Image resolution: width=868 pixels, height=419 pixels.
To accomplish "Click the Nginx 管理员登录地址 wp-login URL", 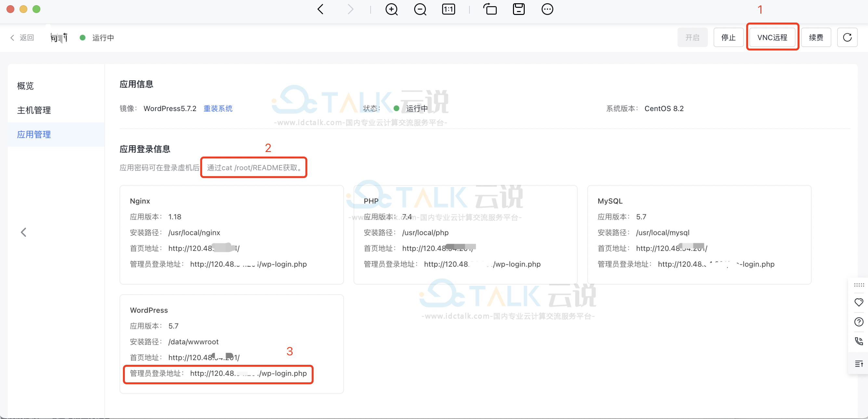I will point(248,264).
